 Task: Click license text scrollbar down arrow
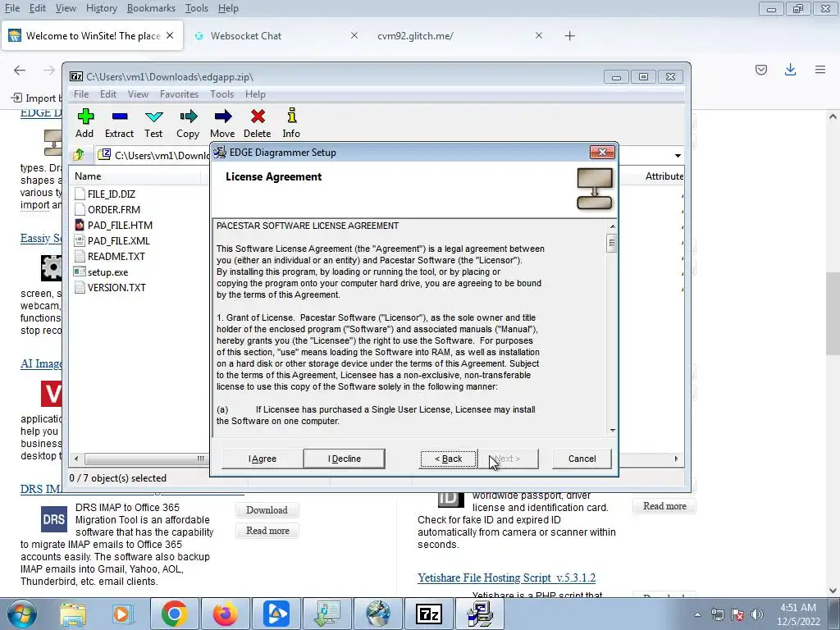click(x=612, y=430)
